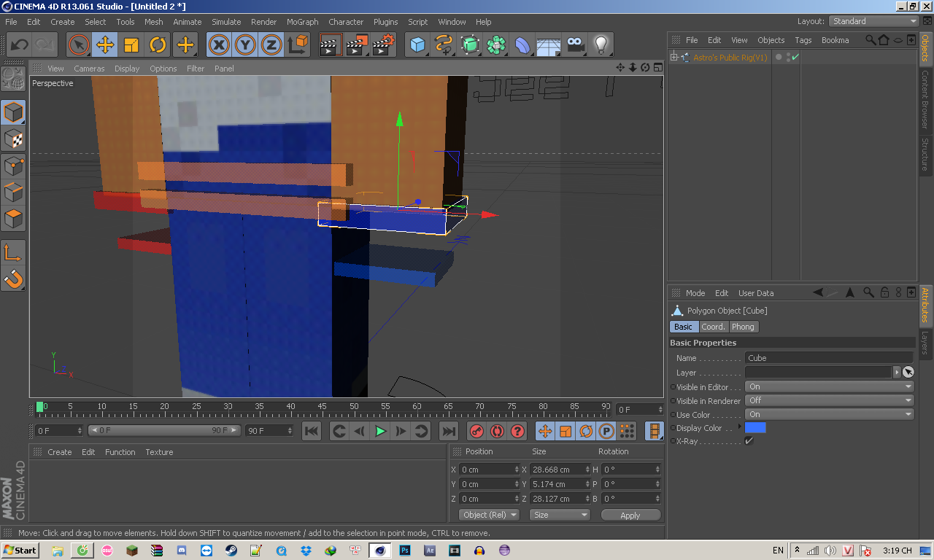Toggle the Y-axis lock button
The width and height of the screenshot is (934, 560).
[245, 45]
